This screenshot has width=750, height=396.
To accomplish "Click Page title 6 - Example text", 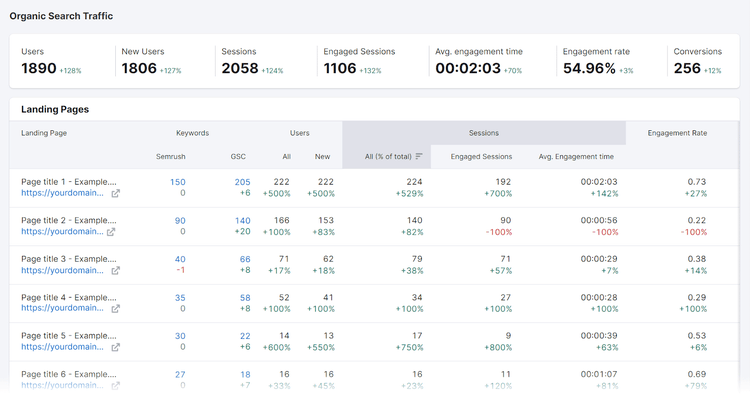I will [x=69, y=374].
